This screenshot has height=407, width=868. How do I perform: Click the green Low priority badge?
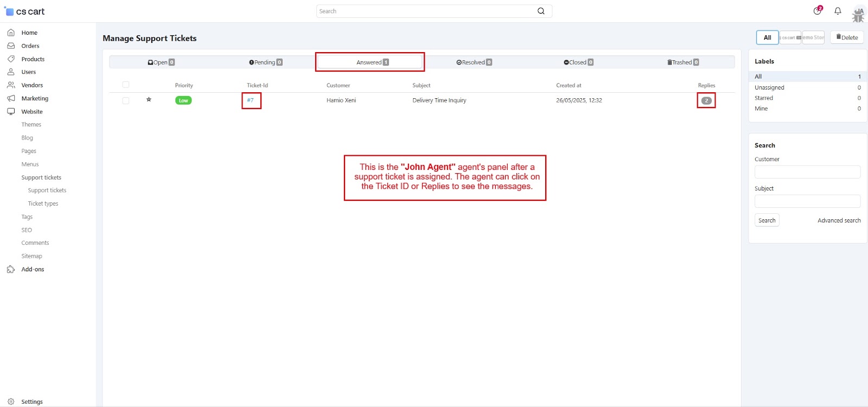tap(183, 100)
